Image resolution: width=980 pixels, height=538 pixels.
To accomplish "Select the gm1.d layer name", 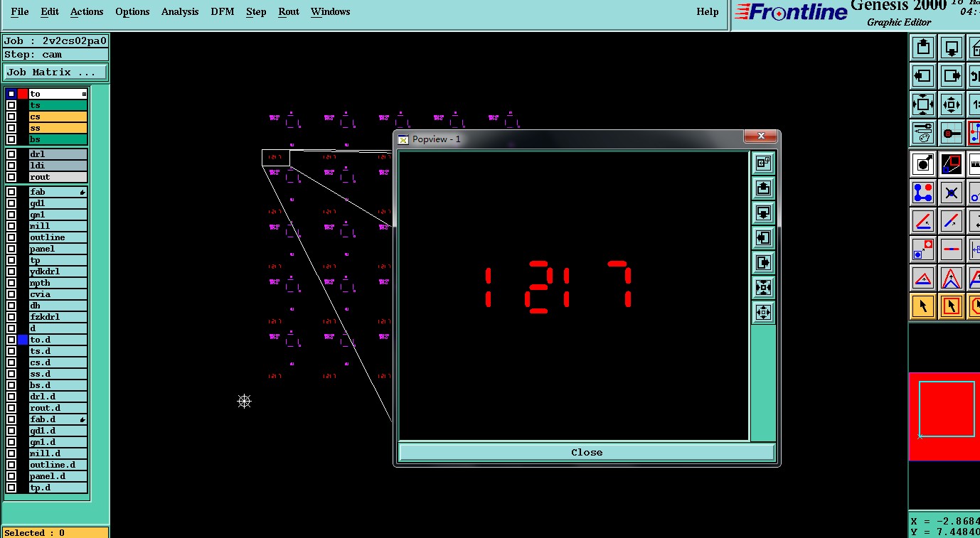I will coord(58,442).
